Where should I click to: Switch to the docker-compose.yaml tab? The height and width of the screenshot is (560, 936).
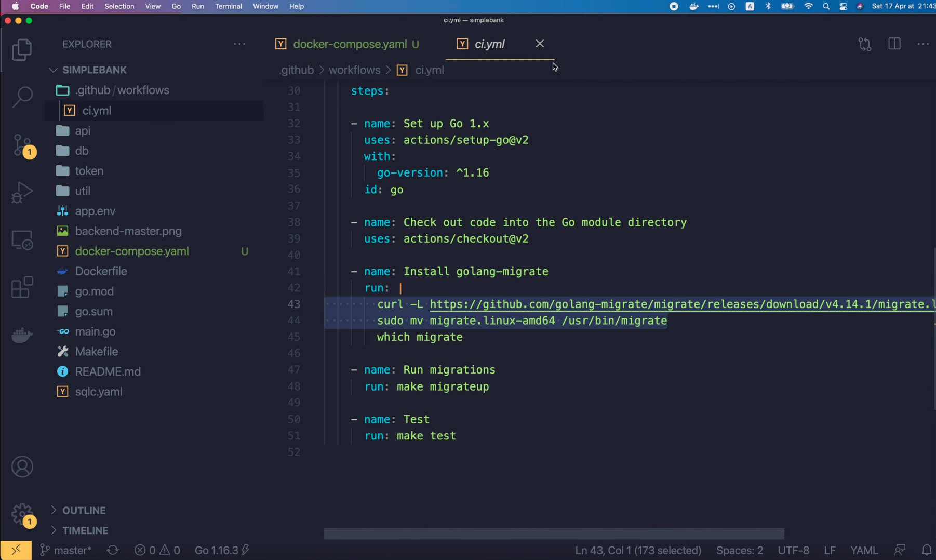(x=350, y=44)
